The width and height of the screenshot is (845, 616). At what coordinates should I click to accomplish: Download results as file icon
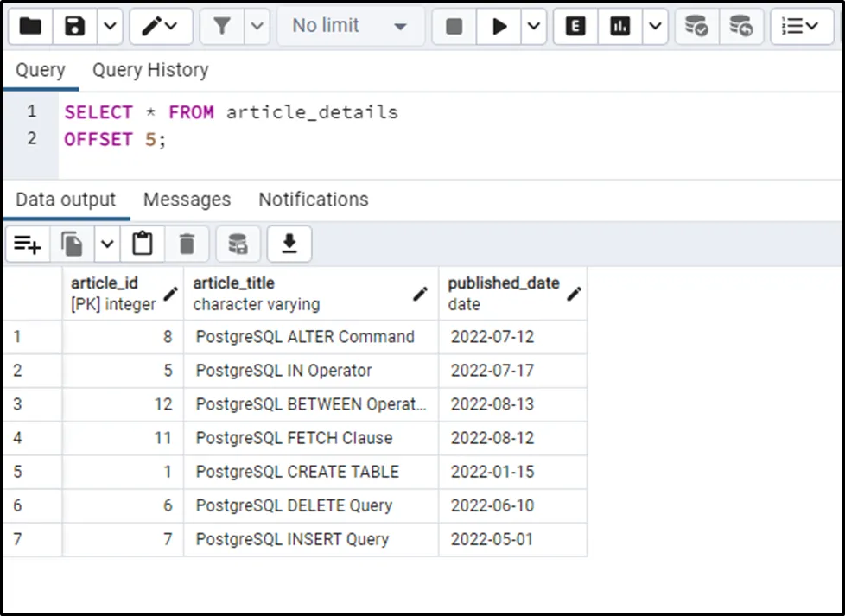coord(289,245)
